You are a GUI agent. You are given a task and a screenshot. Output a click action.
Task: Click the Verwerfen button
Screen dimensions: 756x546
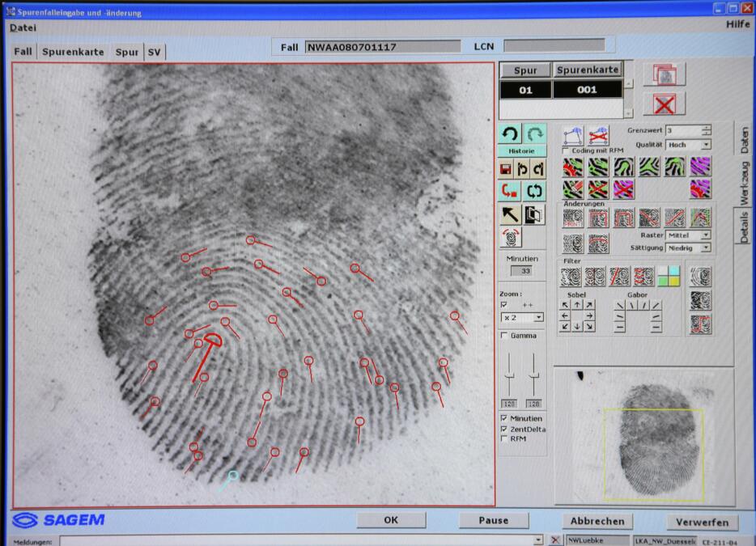[702, 522]
